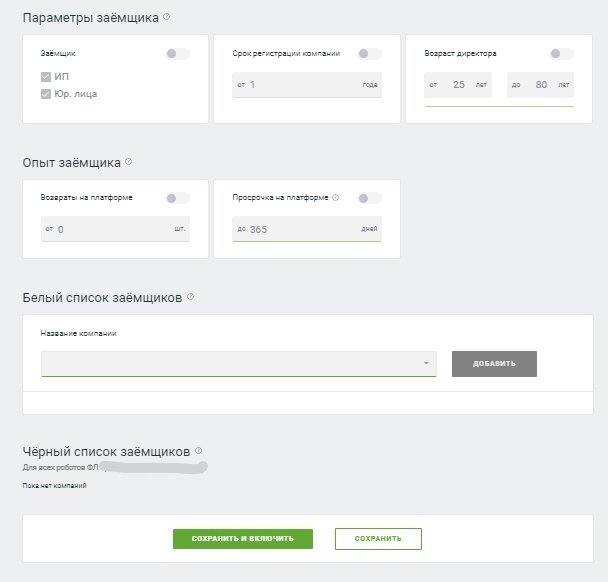
Task: Toggle the Заёмщик switch
Action: click(178, 54)
